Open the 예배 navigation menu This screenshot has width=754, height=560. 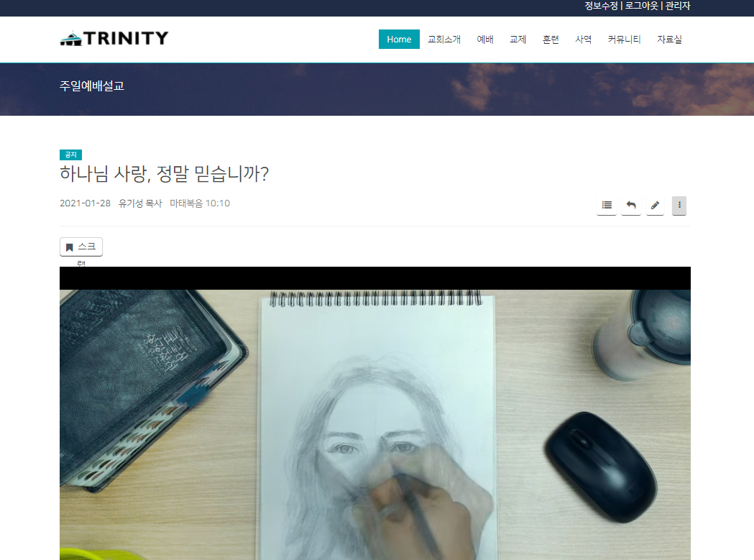(x=485, y=40)
